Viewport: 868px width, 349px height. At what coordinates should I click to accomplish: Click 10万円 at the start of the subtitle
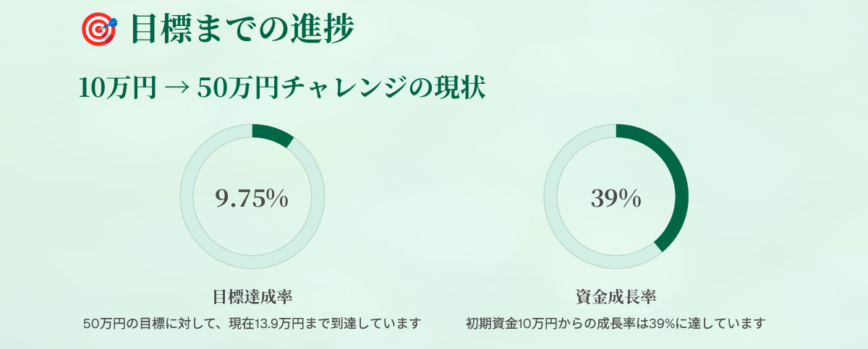coord(117,88)
